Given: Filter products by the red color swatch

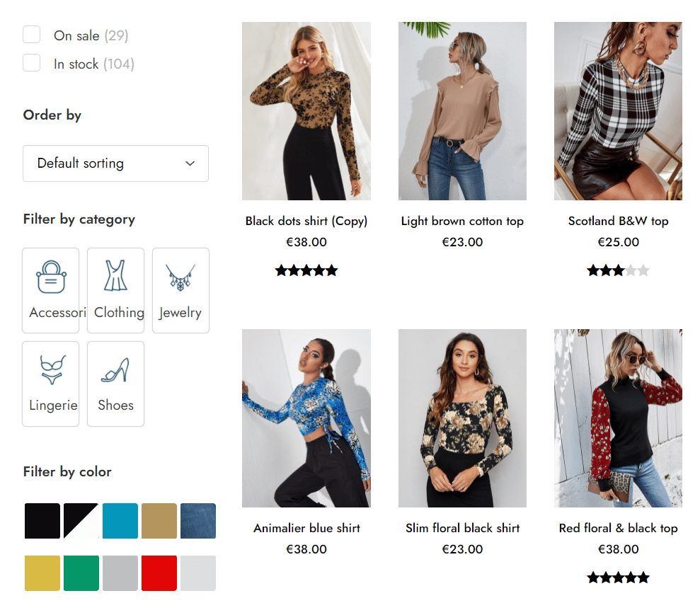Looking at the screenshot, I should point(159,573).
